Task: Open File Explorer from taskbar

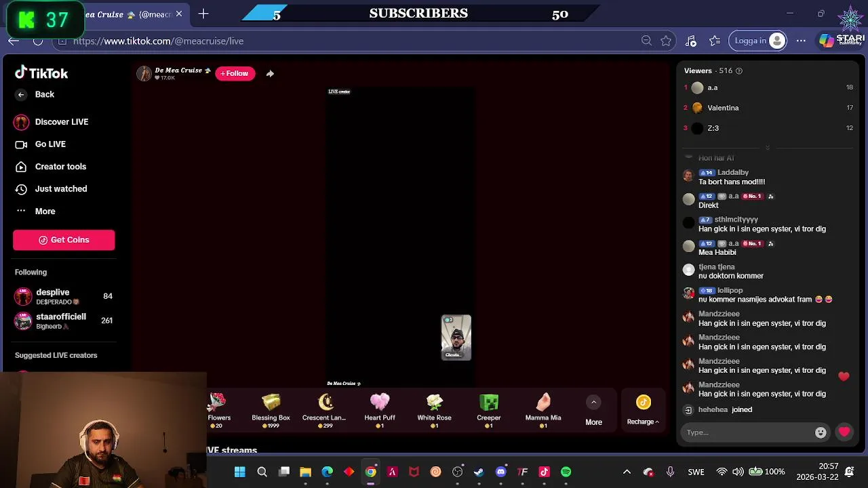Action: point(306,472)
